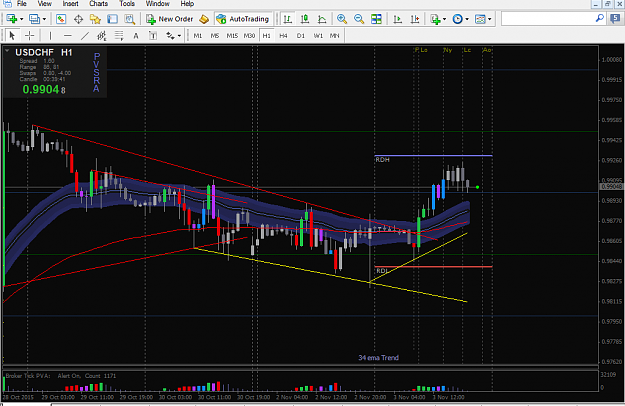Image resolution: width=625 pixels, height=406 pixels.
Task: Select the Crosshair tool
Action: pyautogui.click(x=29, y=36)
